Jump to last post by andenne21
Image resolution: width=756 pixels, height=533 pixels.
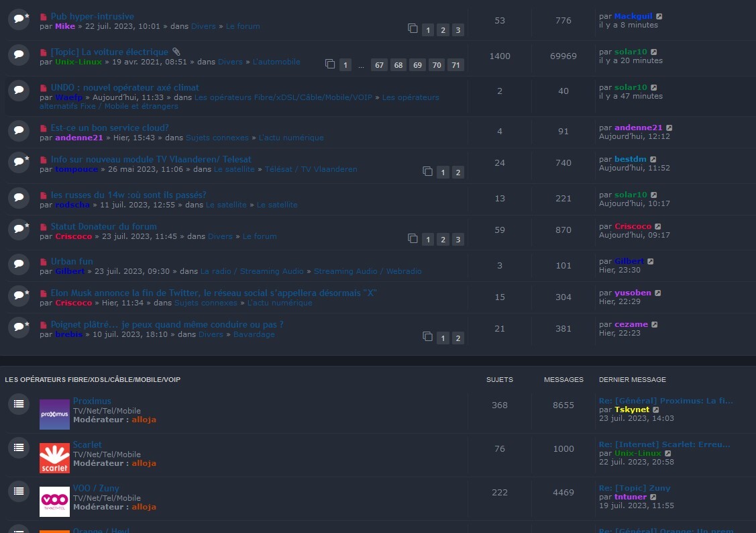pos(669,128)
